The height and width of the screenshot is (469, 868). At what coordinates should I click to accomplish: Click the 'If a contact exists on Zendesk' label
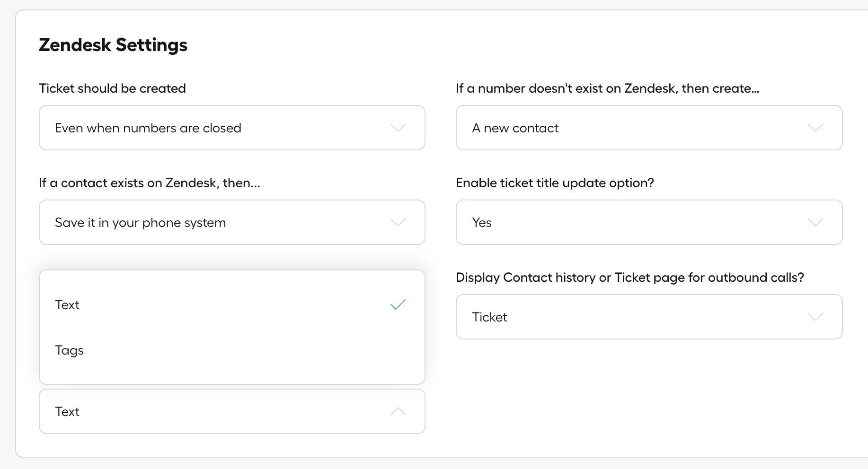pos(150,183)
